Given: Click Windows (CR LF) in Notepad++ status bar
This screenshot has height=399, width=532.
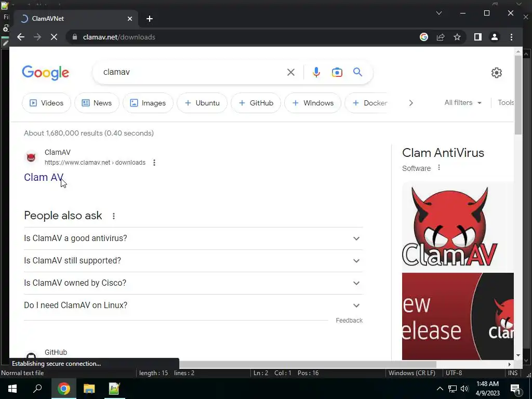Looking at the screenshot, I should pyautogui.click(x=411, y=373).
